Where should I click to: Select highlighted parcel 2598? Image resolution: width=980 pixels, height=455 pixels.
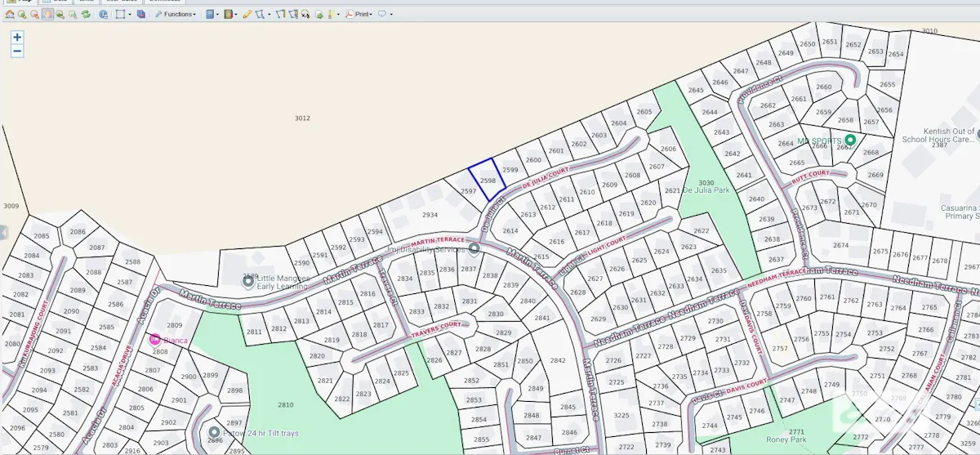coord(488,181)
